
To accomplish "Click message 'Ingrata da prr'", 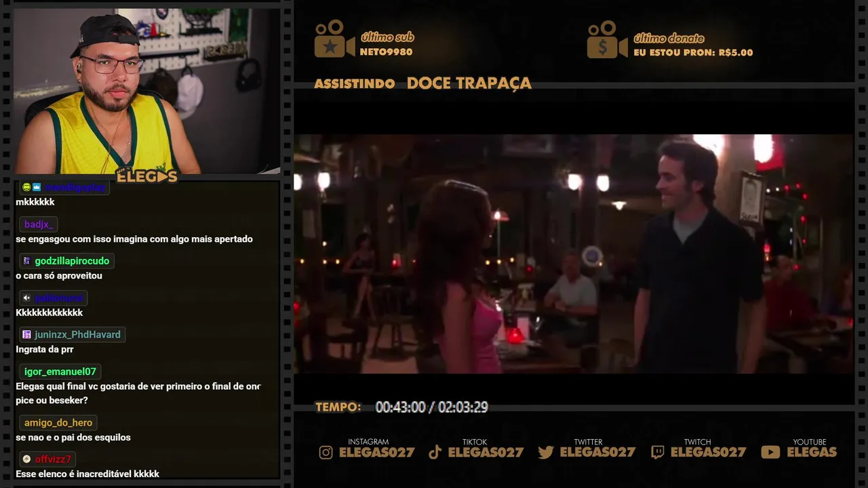I will click(45, 350).
